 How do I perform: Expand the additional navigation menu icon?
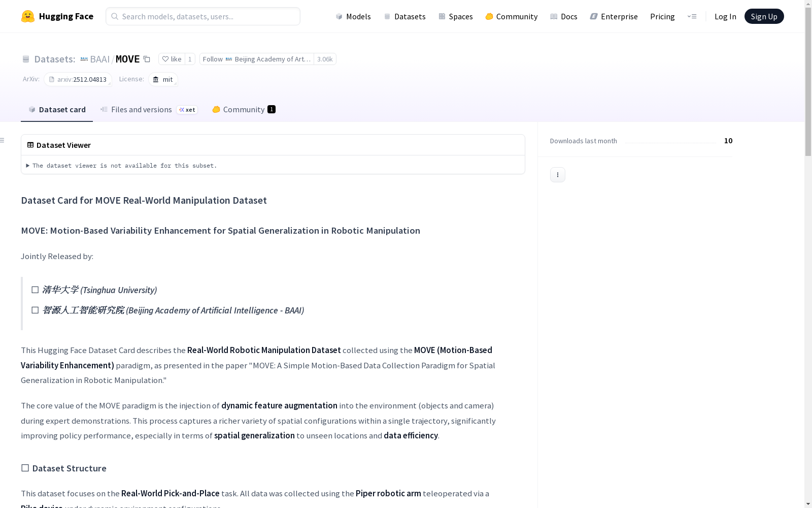pos(692,16)
